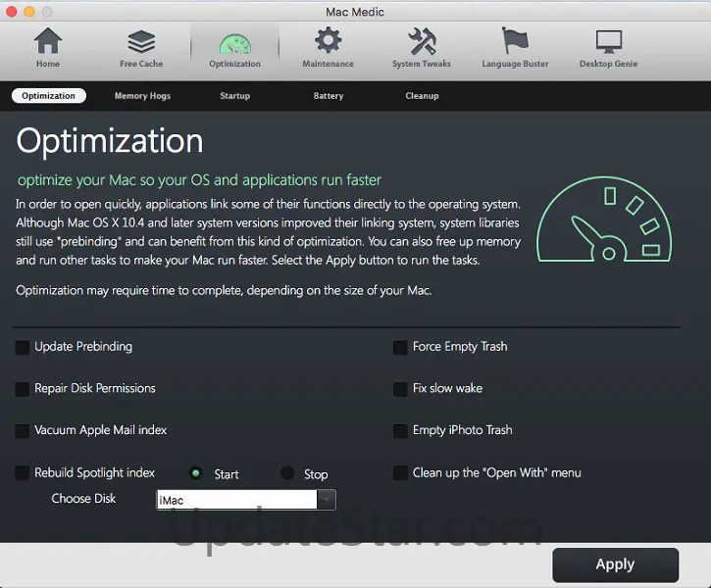Enable the Update Prebinding checkbox
Image resolution: width=711 pixels, height=588 pixels.
click(x=23, y=347)
